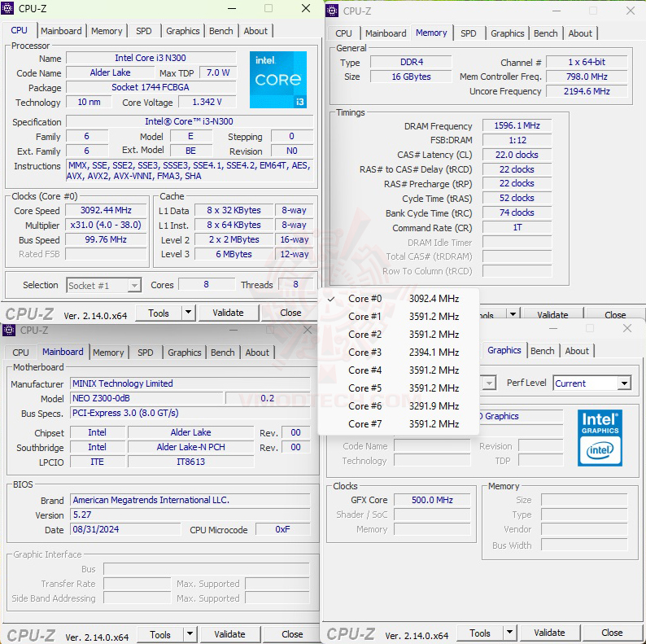Open About tab in the CPU window

255,31
